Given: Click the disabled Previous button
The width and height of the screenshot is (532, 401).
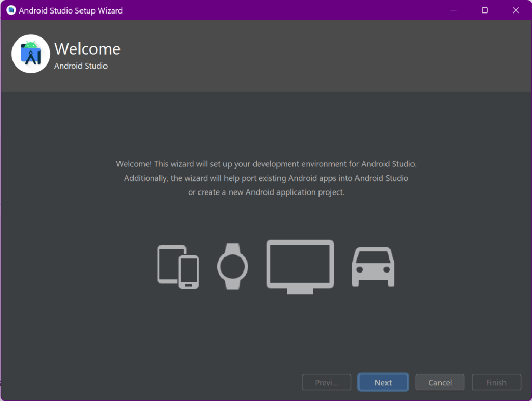Looking at the screenshot, I should [326, 382].
